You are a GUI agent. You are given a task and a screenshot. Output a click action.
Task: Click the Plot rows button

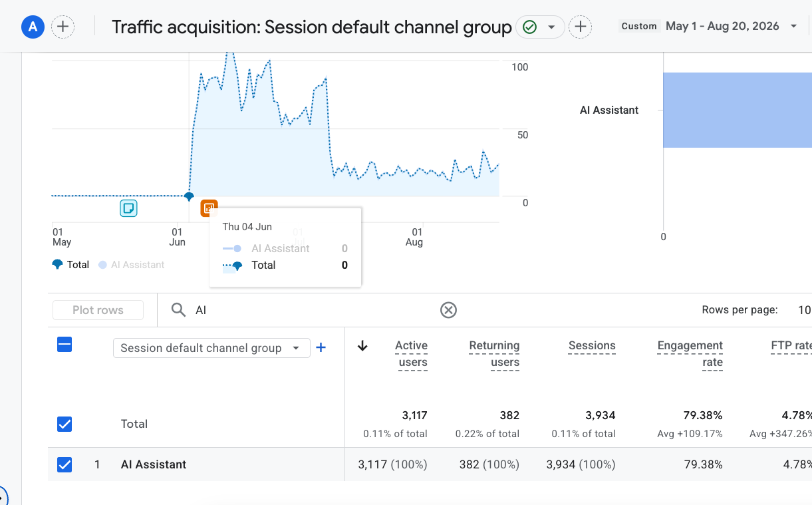98,310
